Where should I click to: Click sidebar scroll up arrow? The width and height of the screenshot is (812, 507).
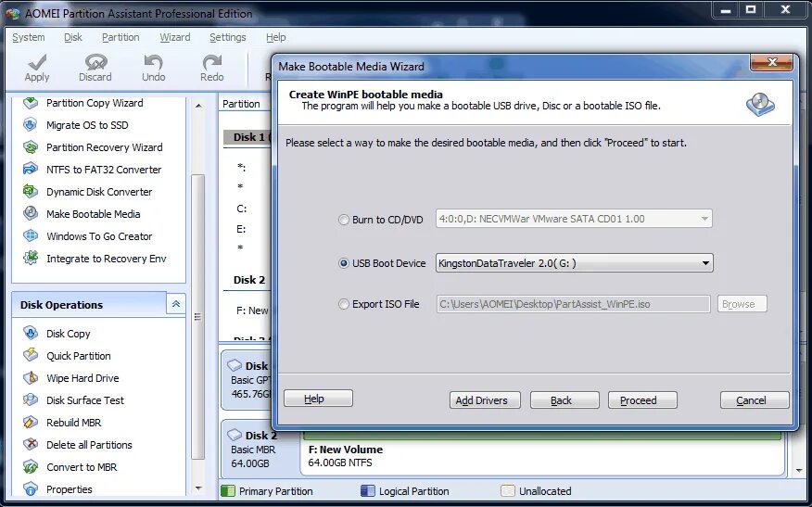[198, 106]
